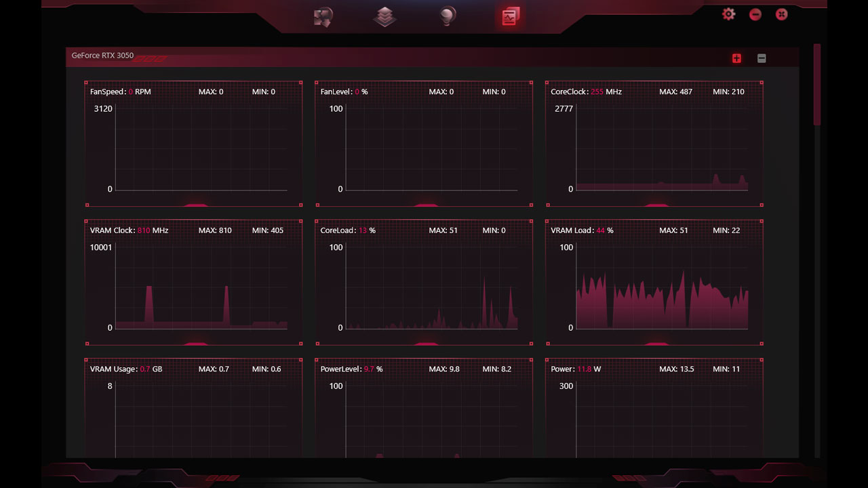Click the 3120 axis value on FanSpeed

click(103, 108)
